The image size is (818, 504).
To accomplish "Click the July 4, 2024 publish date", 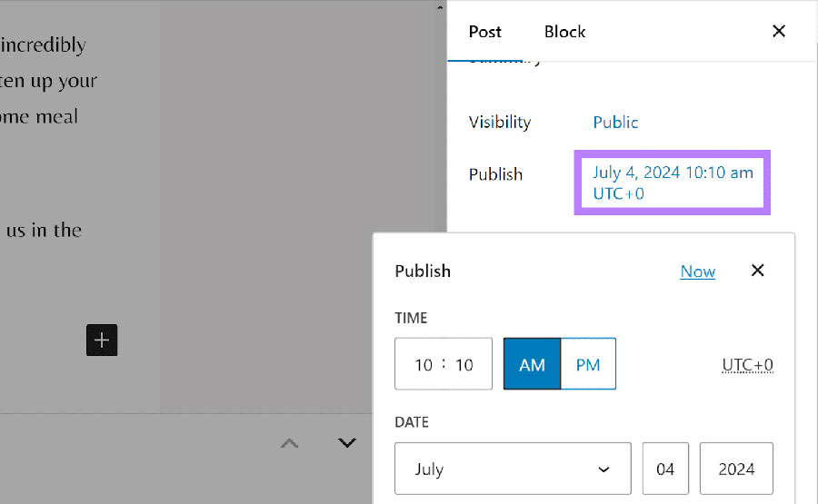I will click(673, 183).
